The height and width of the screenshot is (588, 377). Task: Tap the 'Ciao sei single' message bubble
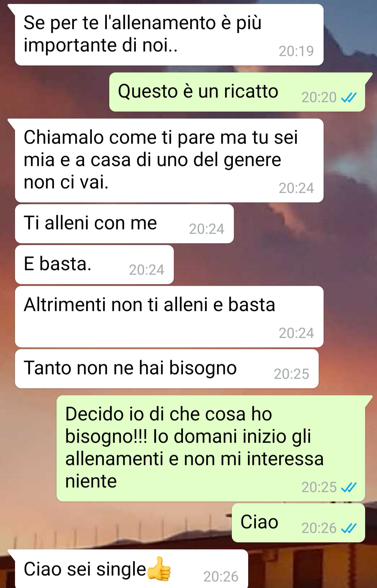[131, 569]
